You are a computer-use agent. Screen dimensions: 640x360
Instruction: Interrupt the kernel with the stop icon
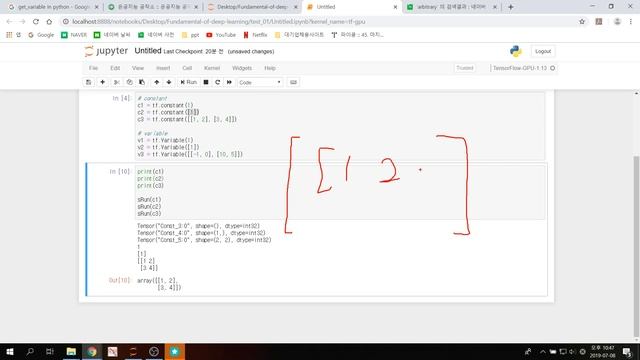coord(206,82)
